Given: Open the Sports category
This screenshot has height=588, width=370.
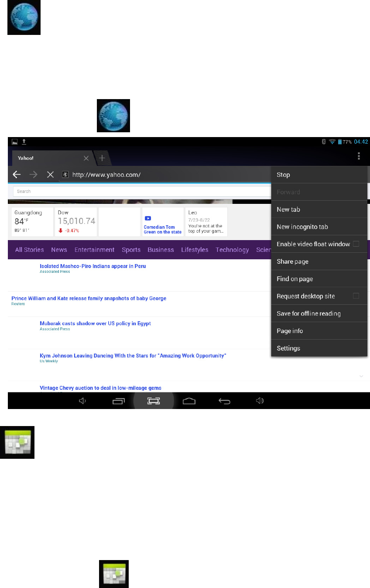Looking at the screenshot, I should pyautogui.click(x=131, y=250).
